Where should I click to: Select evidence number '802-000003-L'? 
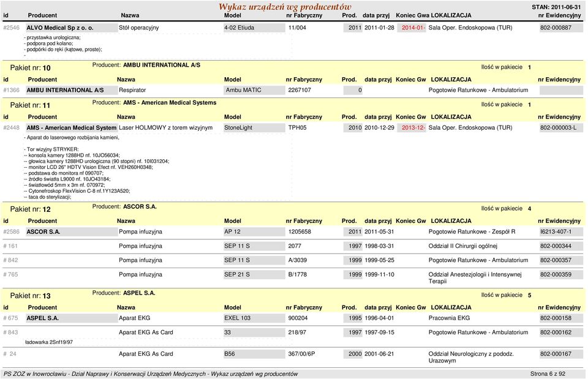[x=561, y=128]
